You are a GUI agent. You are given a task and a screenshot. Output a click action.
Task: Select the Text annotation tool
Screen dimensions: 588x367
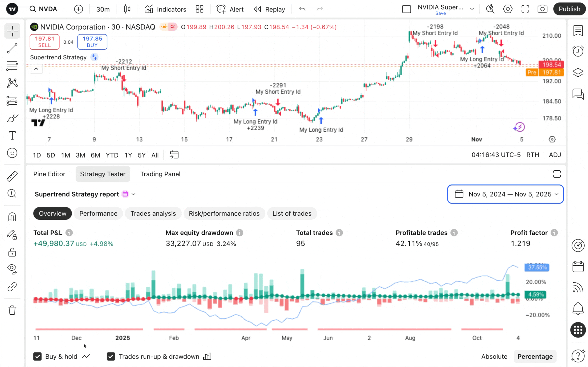pos(12,135)
